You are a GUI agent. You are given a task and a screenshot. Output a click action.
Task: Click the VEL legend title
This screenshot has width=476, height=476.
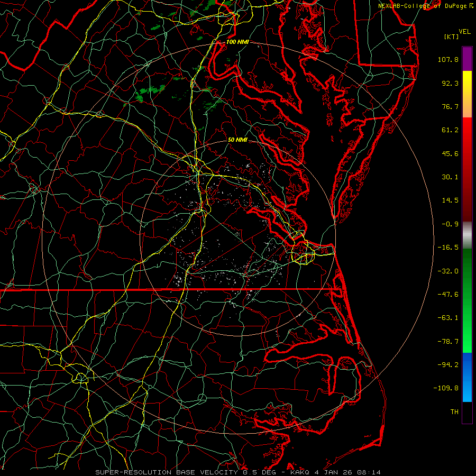[x=465, y=32]
